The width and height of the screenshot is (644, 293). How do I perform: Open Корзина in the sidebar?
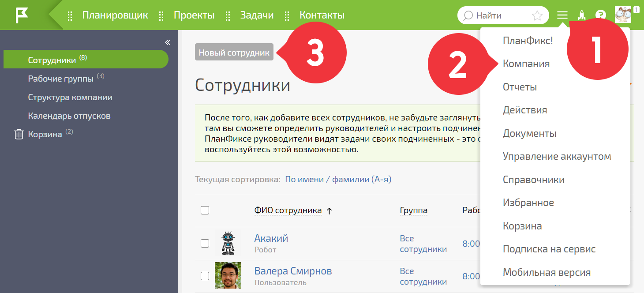coord(45,134)
